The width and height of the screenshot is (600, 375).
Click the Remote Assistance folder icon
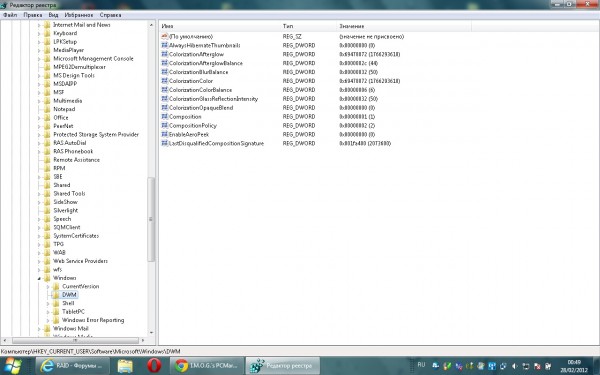point(47,160)
